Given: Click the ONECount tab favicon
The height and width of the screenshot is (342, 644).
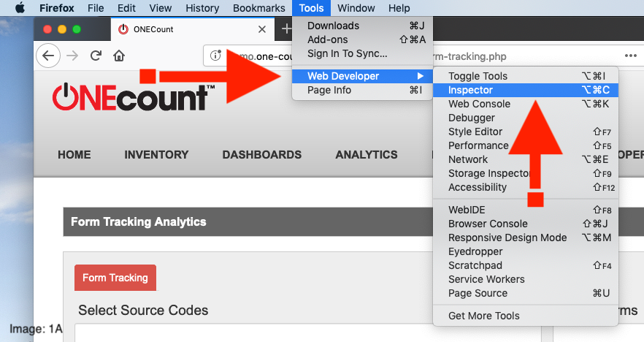Looking at the screenshot, I should coord(123,29).
